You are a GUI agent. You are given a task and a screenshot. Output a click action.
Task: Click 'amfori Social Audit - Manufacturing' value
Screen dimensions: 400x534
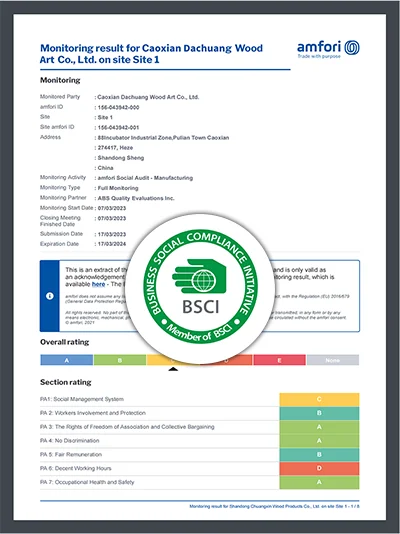145,178
